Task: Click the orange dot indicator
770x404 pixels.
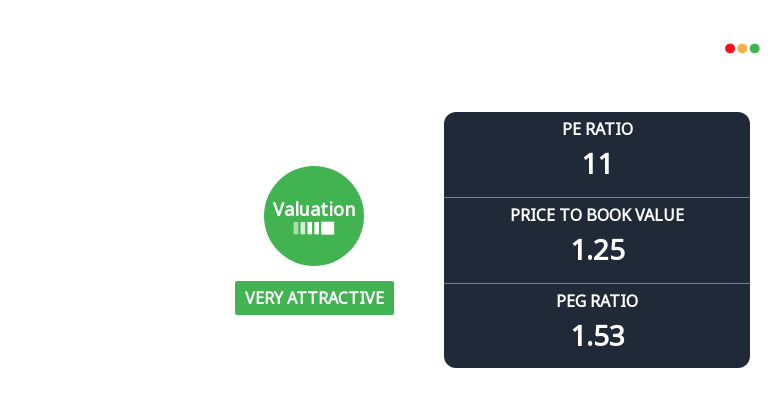Action: pyautogui.click(x=742, y=48)
